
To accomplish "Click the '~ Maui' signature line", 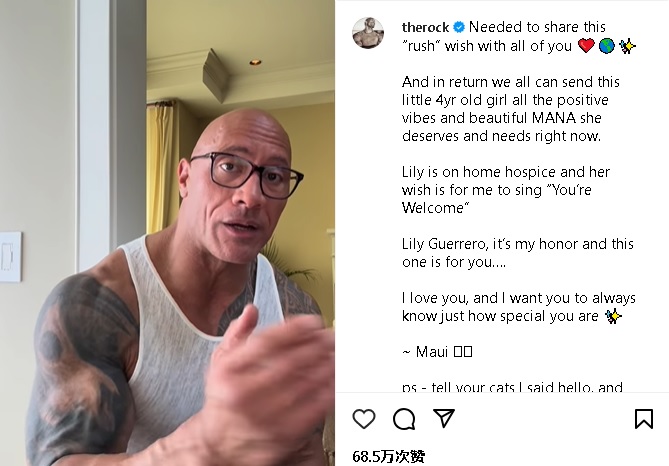I will (x=437, y=352).
